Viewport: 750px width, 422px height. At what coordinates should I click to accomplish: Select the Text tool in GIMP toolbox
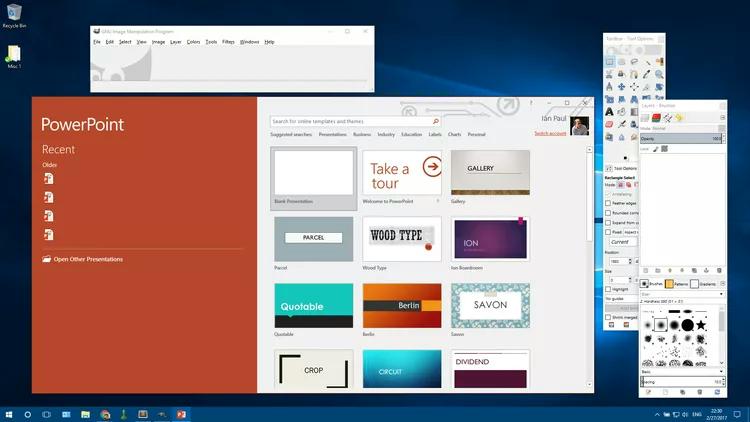(609, 111)
